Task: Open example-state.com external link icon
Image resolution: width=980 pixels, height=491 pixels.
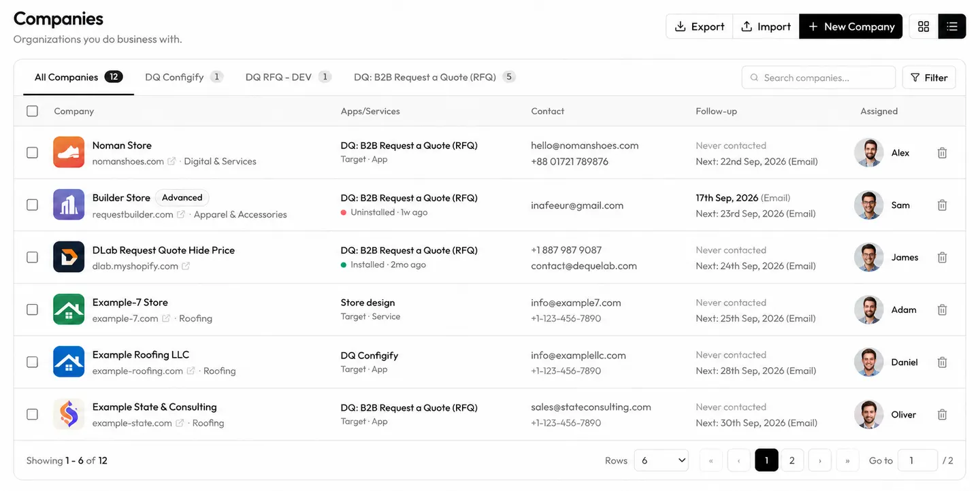Action: (x=180, y=423)
